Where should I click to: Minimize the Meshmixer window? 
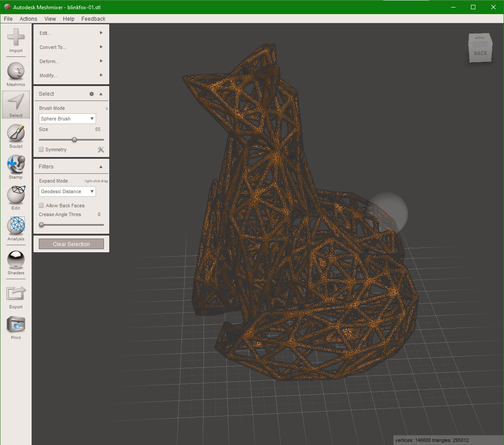pos(453,7)
